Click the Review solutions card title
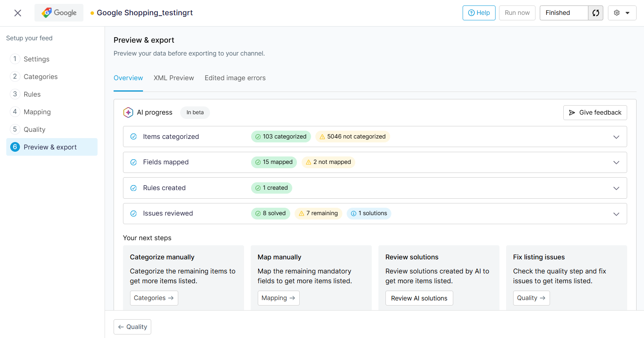 412,257
